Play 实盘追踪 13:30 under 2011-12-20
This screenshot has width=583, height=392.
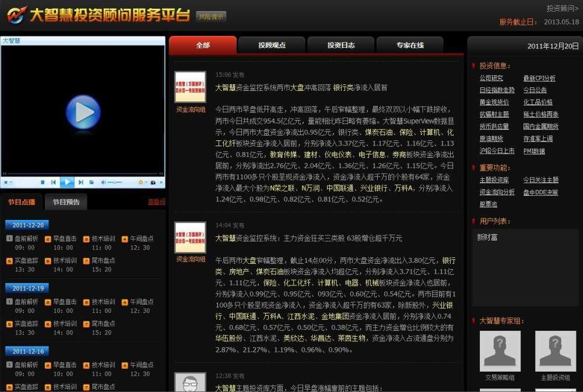point(22,264)
